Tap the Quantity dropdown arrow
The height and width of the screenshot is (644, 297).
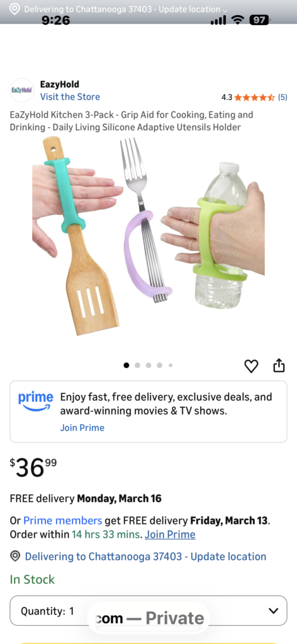[274, 611]
